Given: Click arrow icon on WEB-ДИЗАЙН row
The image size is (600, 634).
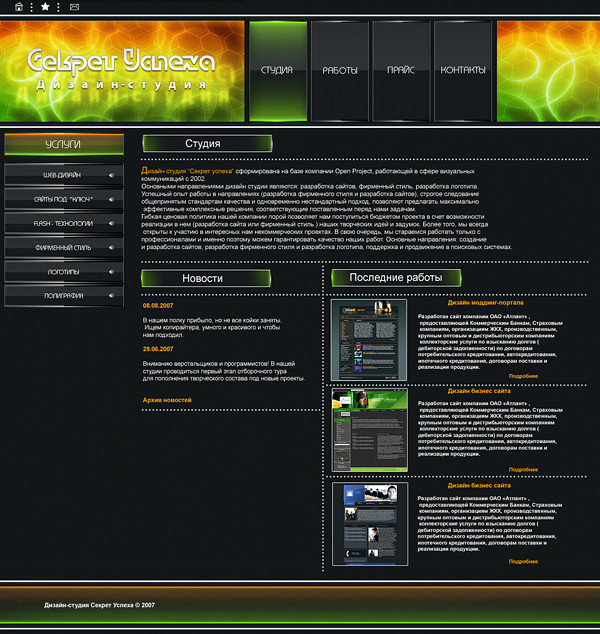Looking at the screenshot, I should coord(111,175).
